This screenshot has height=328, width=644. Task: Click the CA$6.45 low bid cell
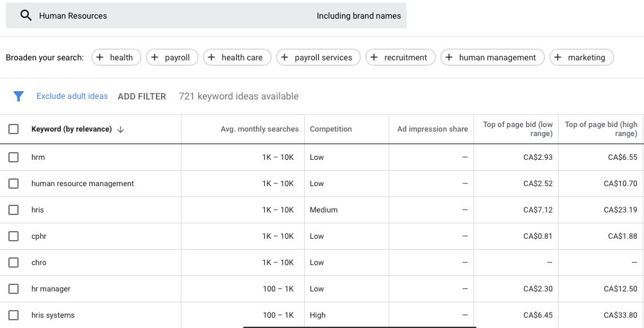coord(538,315)
